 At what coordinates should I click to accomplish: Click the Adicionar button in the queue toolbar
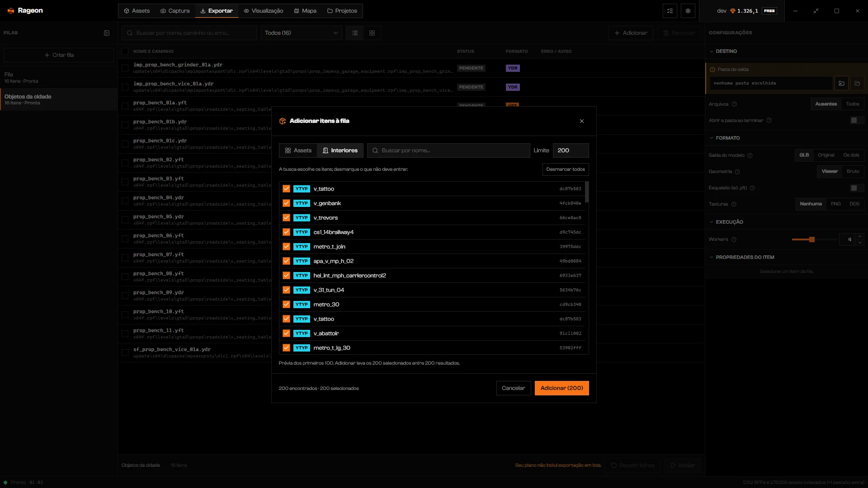tap(631, 33)
